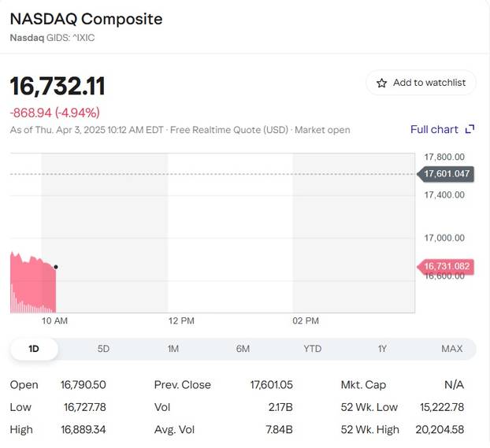Viewport: 490px width, 448px height.
Task: Select the 1D time range tab
Action: click(34, 349)
